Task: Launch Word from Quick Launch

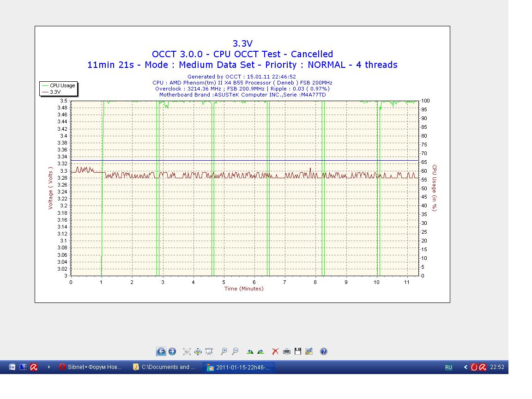Action: pyautogui.click(x=12, y=367)
